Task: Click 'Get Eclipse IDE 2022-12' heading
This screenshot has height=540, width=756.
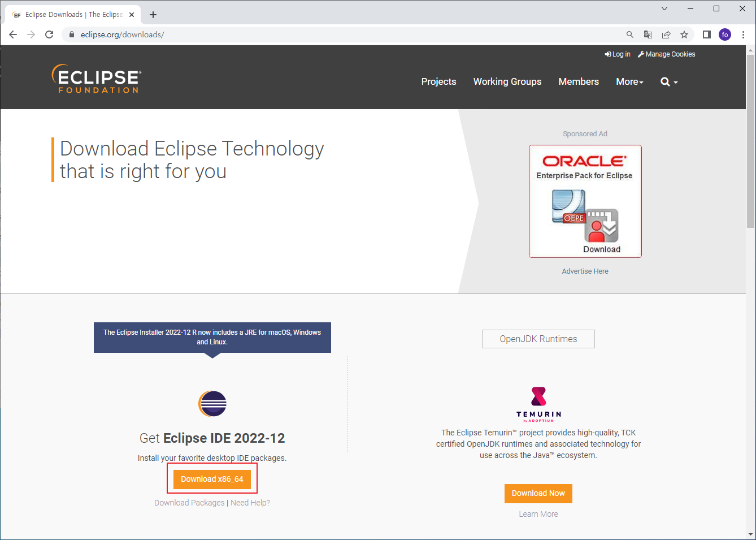Action: (212, 438)
